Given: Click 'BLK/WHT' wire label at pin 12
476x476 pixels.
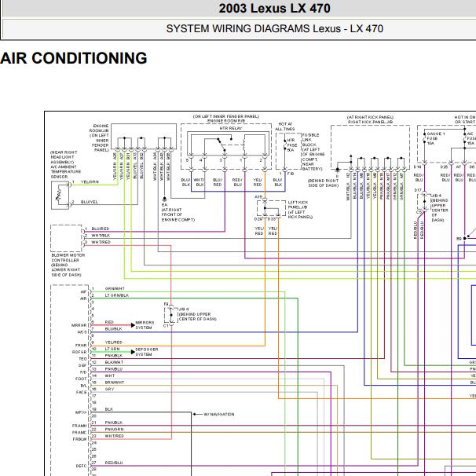Looking at the screenshot, I should click(114, 362).
